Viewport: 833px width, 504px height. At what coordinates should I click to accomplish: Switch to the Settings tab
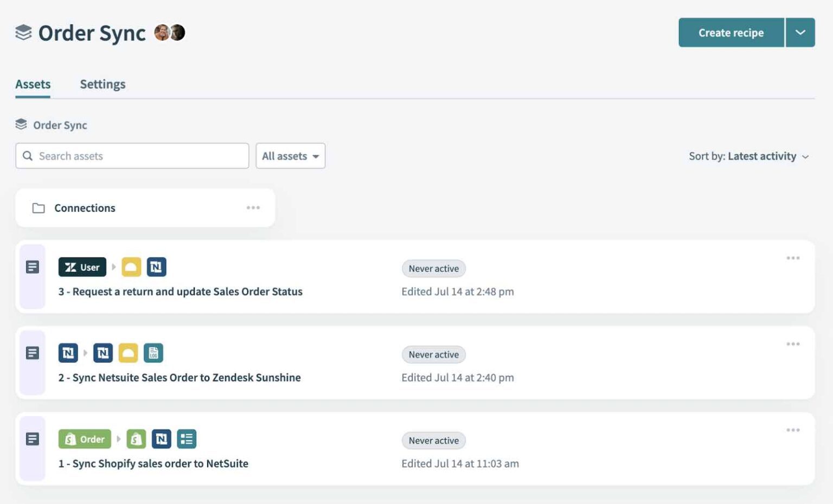pos(102,84)
